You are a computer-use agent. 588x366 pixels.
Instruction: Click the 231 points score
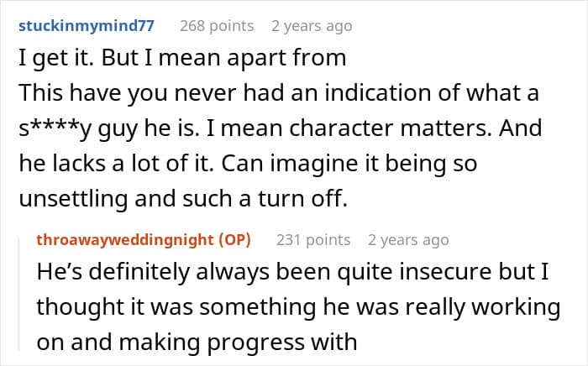tap(313, 240)
